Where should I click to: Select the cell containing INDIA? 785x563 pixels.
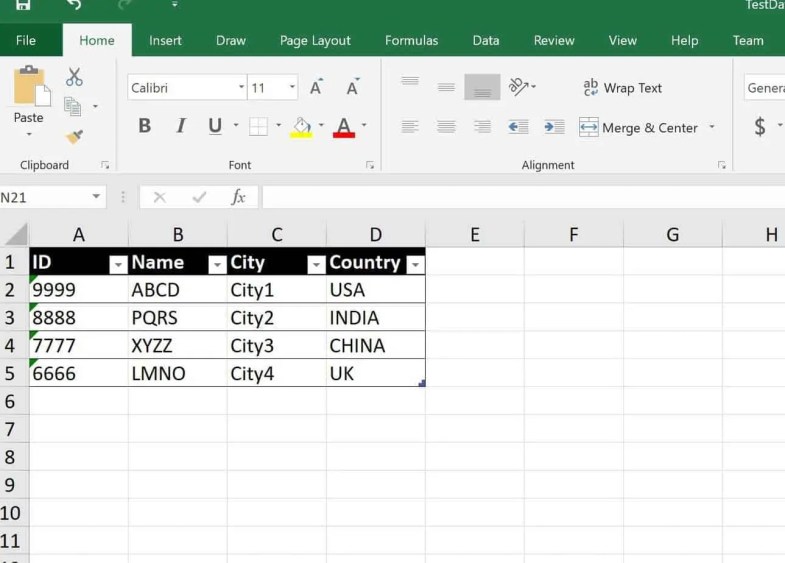[x=376, y=317]
